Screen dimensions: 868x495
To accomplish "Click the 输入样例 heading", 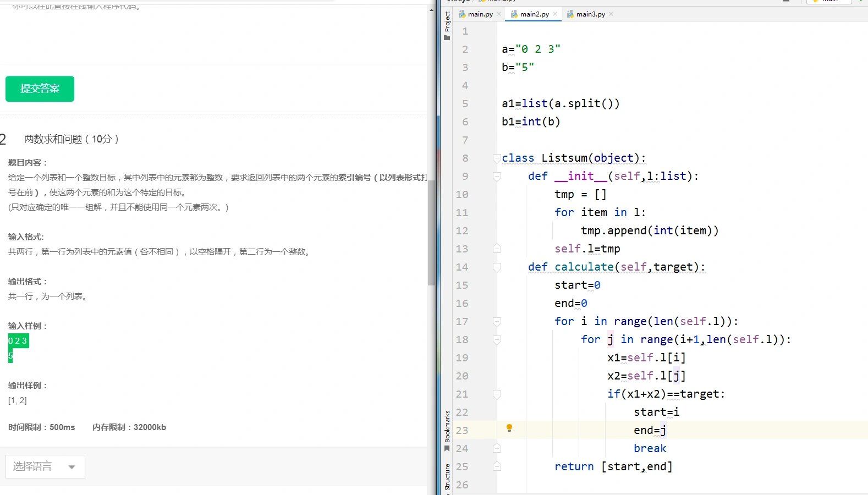I will [x=28, y=326].
